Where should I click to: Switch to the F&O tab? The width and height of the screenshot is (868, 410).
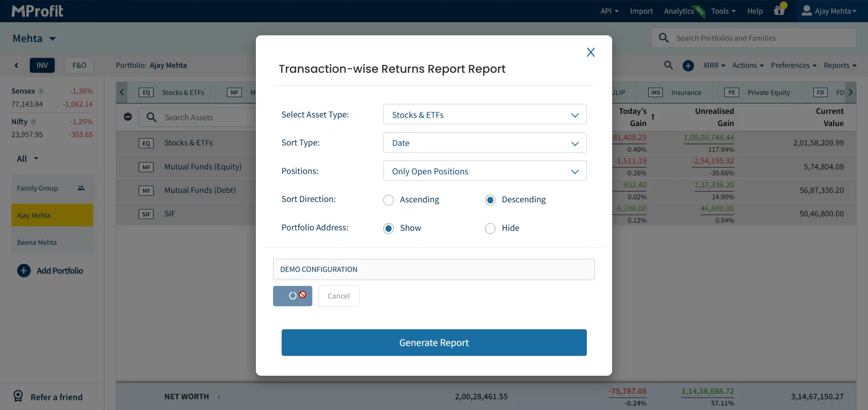[79, 65]
